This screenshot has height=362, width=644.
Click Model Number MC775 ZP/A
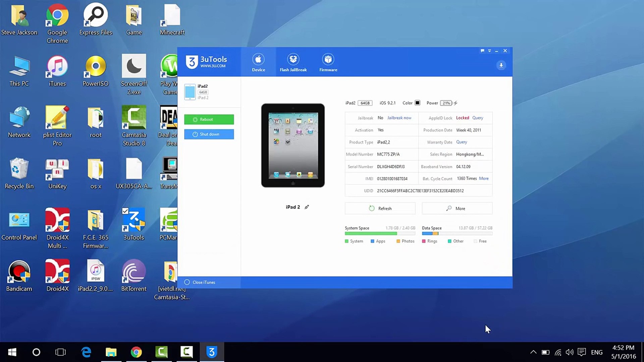coord(388,154)
